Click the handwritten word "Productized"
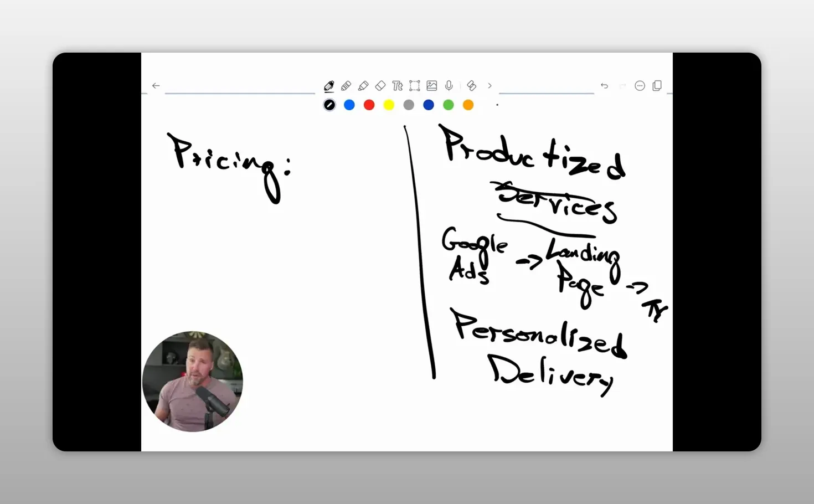 (x=533, y=151)
